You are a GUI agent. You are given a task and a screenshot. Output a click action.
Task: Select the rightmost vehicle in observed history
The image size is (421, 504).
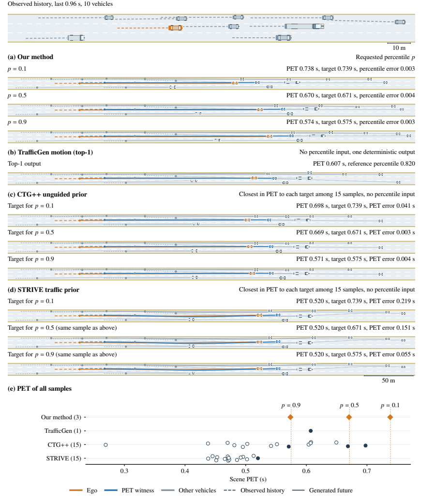coord(400,22)
